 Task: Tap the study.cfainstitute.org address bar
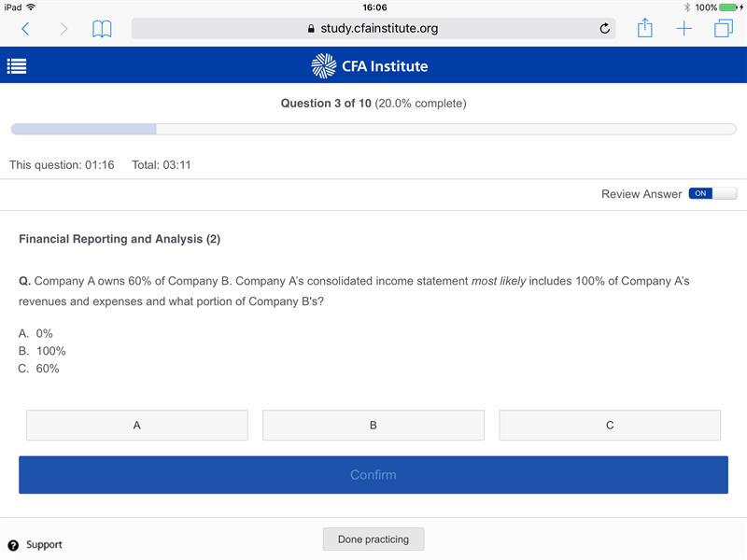(x=373, y=29)
